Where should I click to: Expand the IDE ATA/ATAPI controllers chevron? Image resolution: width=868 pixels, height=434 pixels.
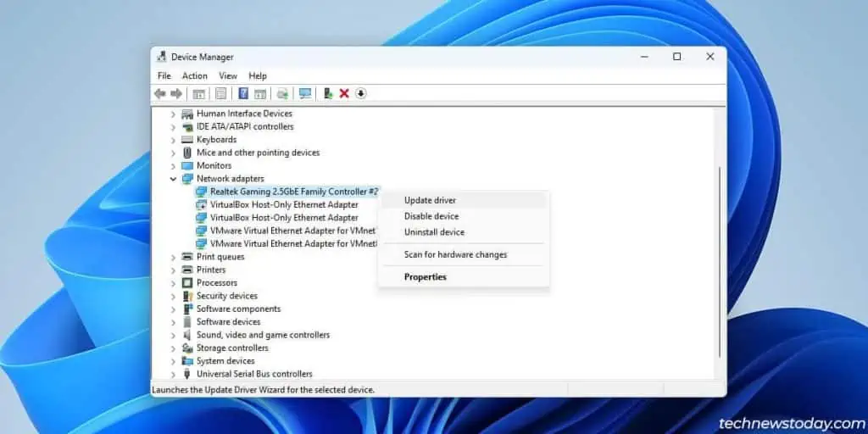click(173, 127)
